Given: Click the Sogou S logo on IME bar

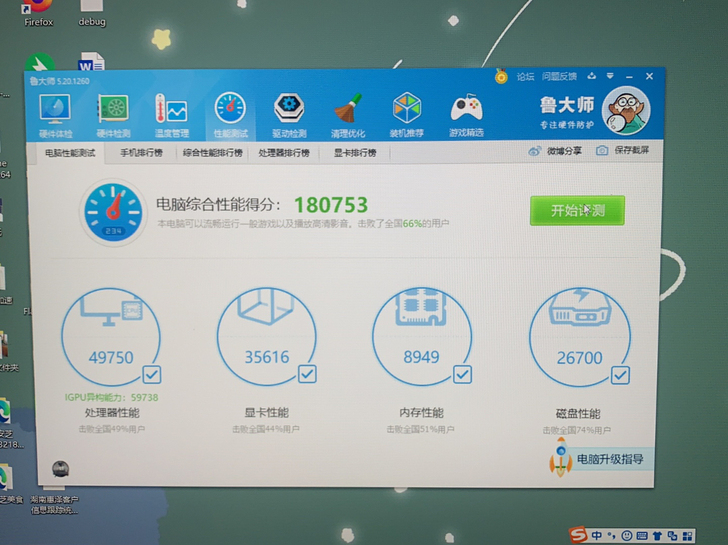Looking at the screenshot, I should [578, 534].
